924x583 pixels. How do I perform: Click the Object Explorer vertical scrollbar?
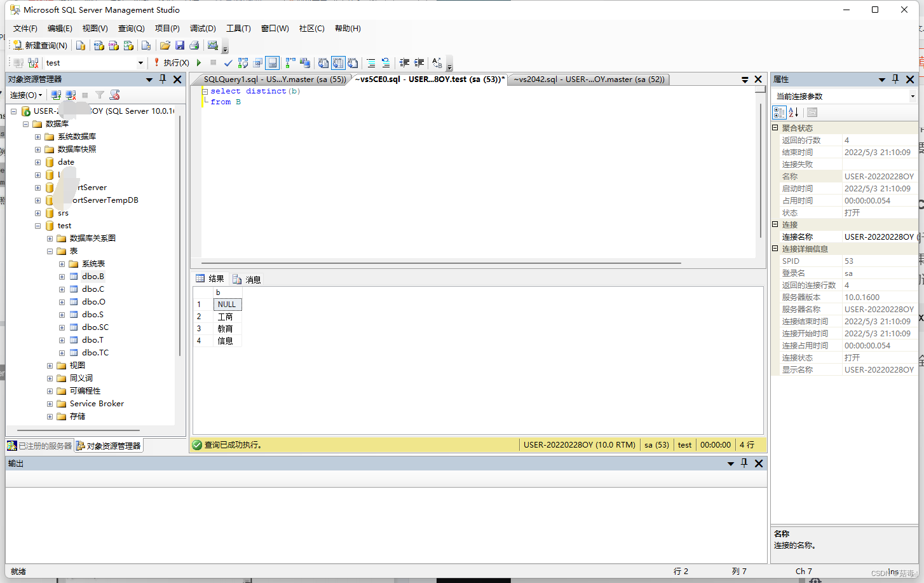tap(180, 235)
